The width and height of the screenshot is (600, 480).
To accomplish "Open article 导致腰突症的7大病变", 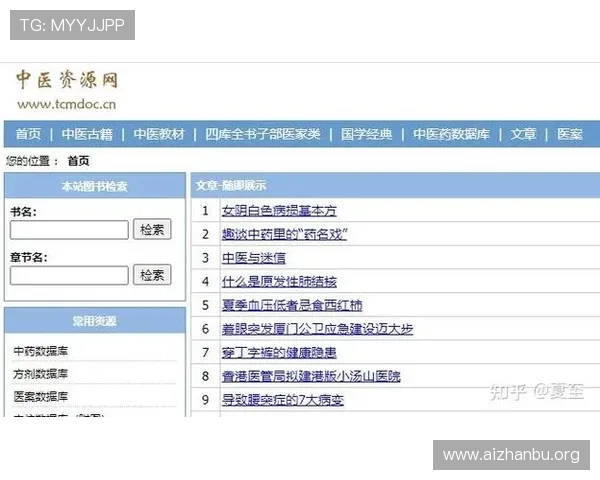I will pos(283,400).
